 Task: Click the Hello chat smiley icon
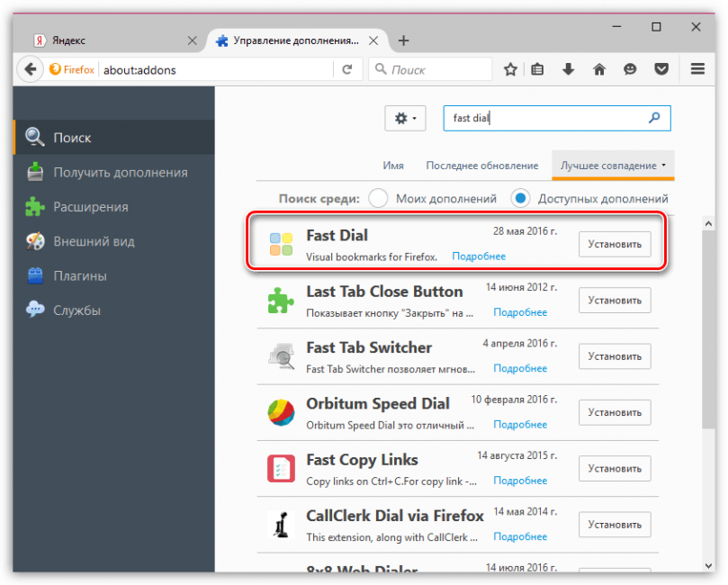630,69
